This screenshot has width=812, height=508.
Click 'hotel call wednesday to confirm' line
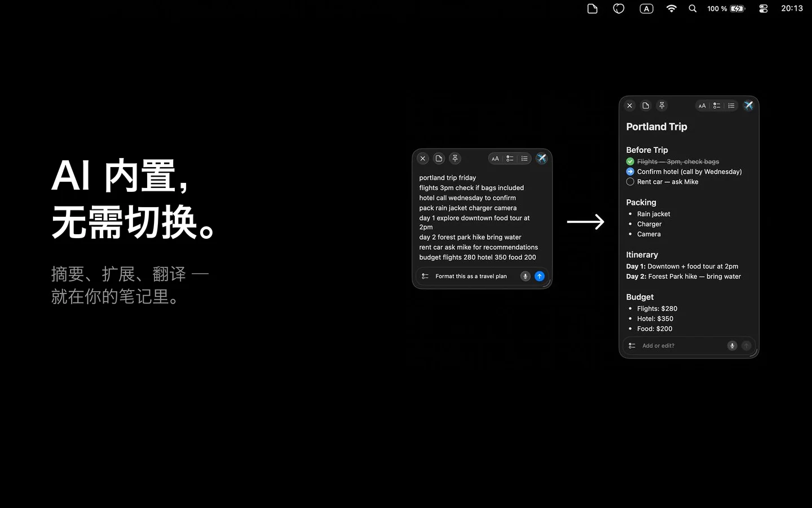coord(467,198)
